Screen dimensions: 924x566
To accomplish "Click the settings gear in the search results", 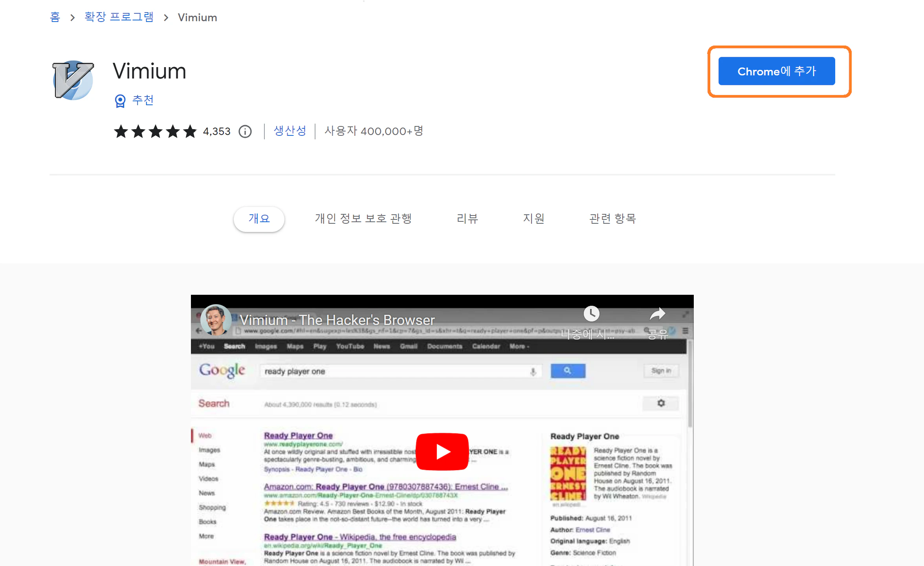I will tap(660, 403).
